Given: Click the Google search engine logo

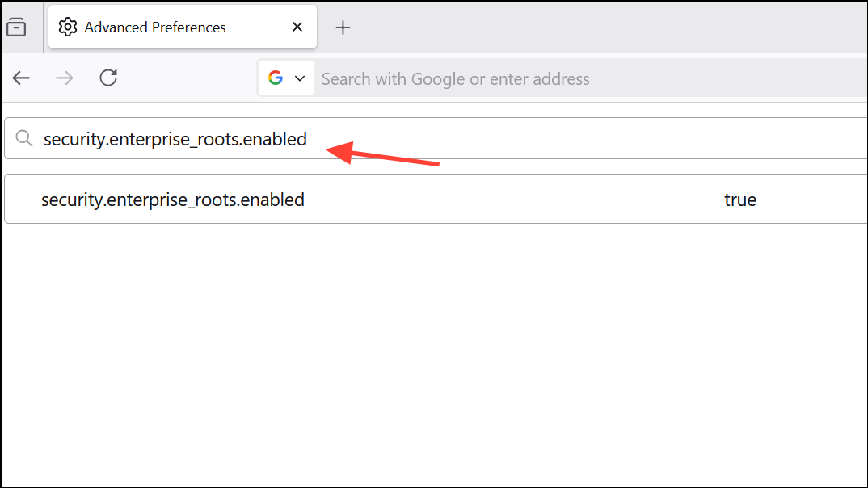Looking at the screenshot, I should pos(276,78).
